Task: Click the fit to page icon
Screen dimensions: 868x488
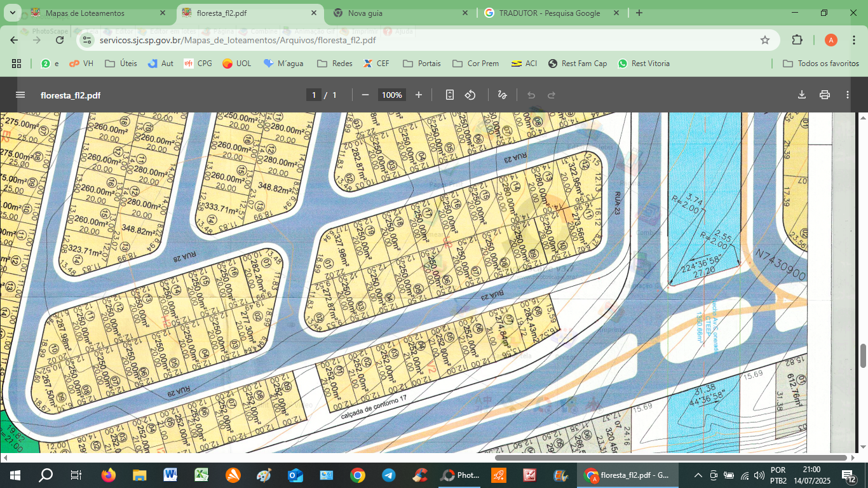Action: pyautogui.click(x=450, y=95)
